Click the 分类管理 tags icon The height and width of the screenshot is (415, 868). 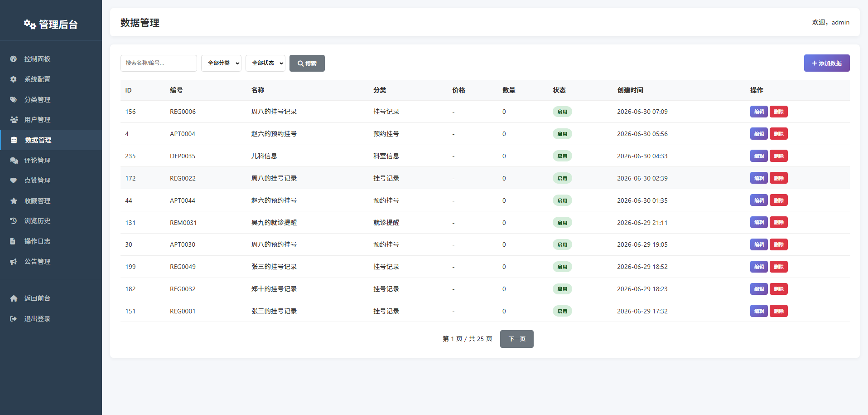click(x=14, y=100)
